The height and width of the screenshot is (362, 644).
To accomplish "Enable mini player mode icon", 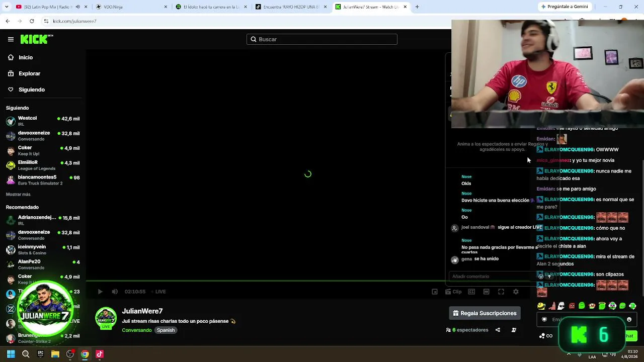I will click(x=435, y=292).
